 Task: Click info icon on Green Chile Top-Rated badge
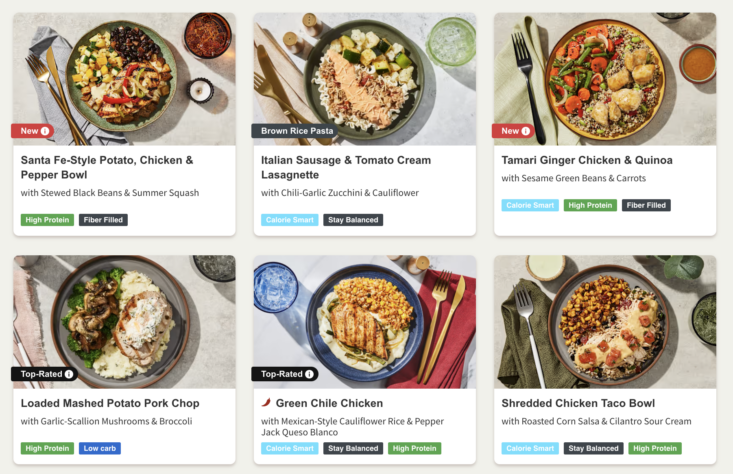click(309, 374)
